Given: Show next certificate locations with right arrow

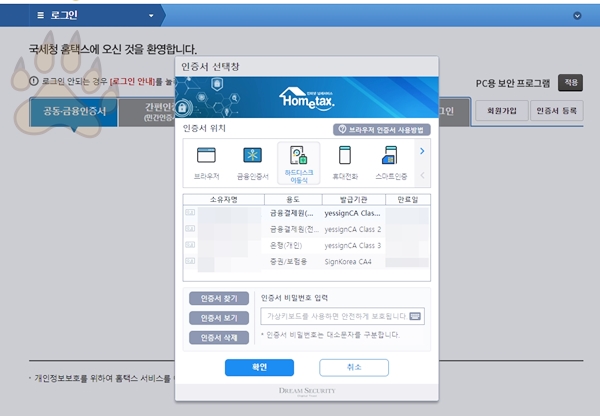Looking at the screenshot, I should (x=422, y=151).
